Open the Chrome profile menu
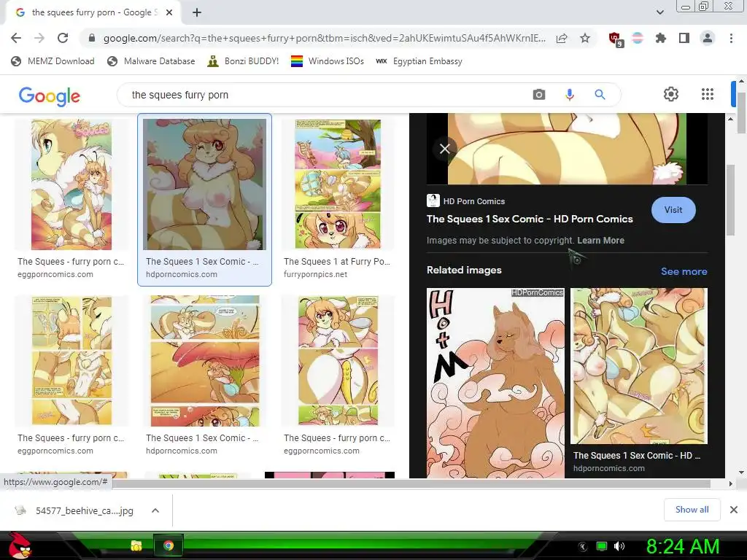Viewport: 747px width, 560px height. coord(708,38)
